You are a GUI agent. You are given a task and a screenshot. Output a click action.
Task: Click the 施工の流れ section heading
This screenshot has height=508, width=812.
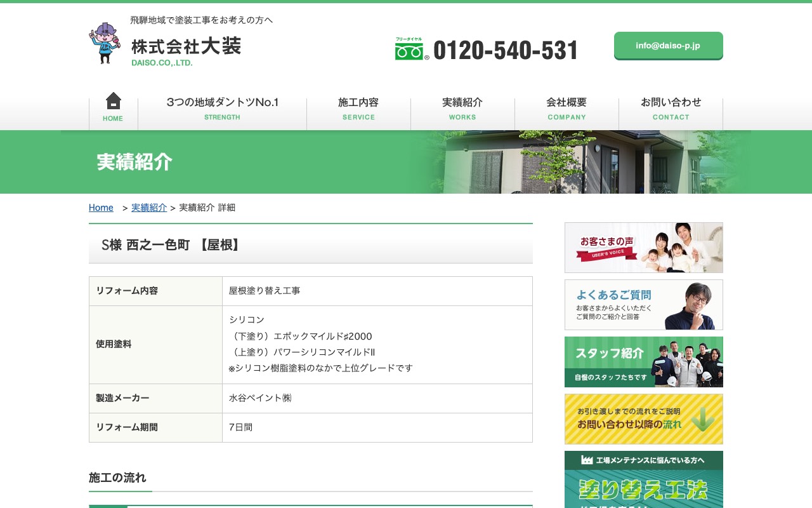pos(117,478)
